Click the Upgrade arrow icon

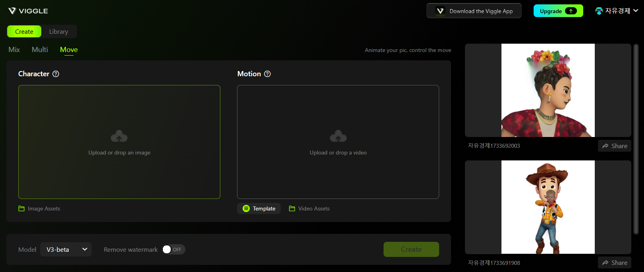pos(571,11)
